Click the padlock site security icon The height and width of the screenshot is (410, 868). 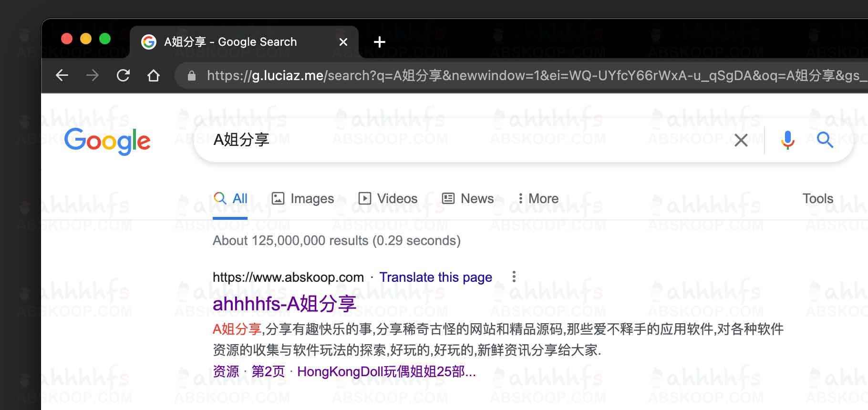pos(192,76)
